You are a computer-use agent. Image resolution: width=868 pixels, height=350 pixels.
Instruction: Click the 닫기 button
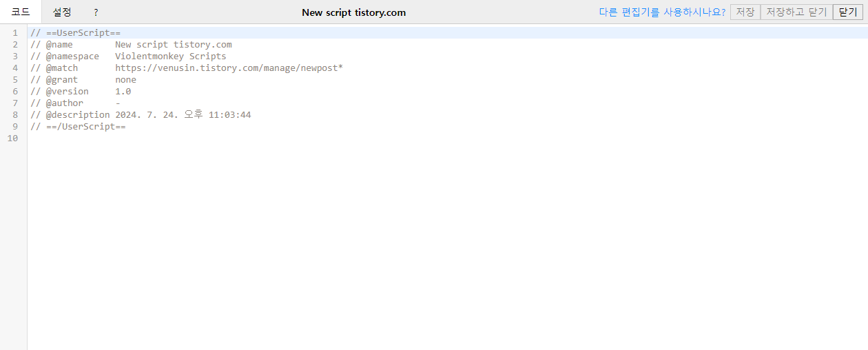point(848,12)
